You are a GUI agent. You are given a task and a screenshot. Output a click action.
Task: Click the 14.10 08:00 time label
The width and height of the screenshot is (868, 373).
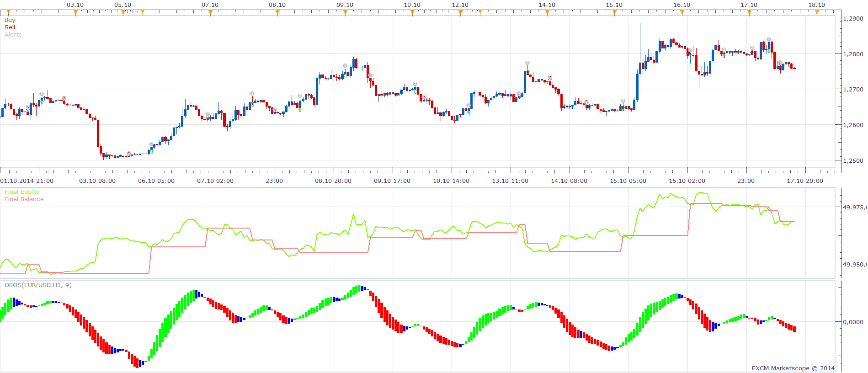click(x=569, y=181)
